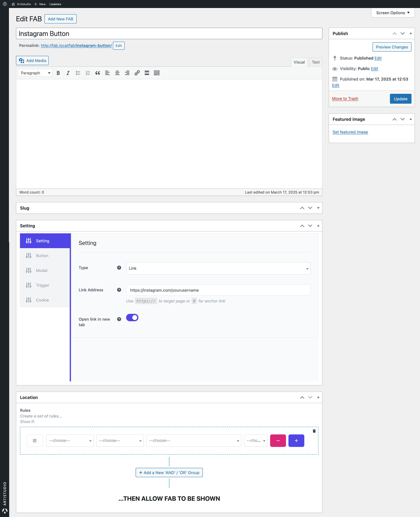
Task: Move the Publish box down
Action: (403, 34)
